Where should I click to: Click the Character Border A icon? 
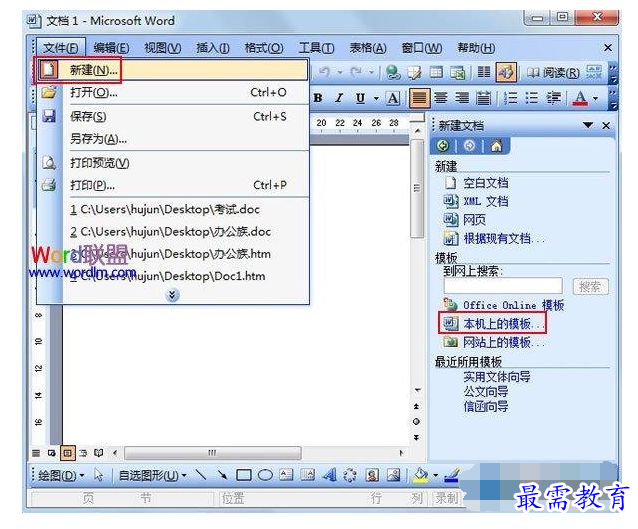click(393, 98)
